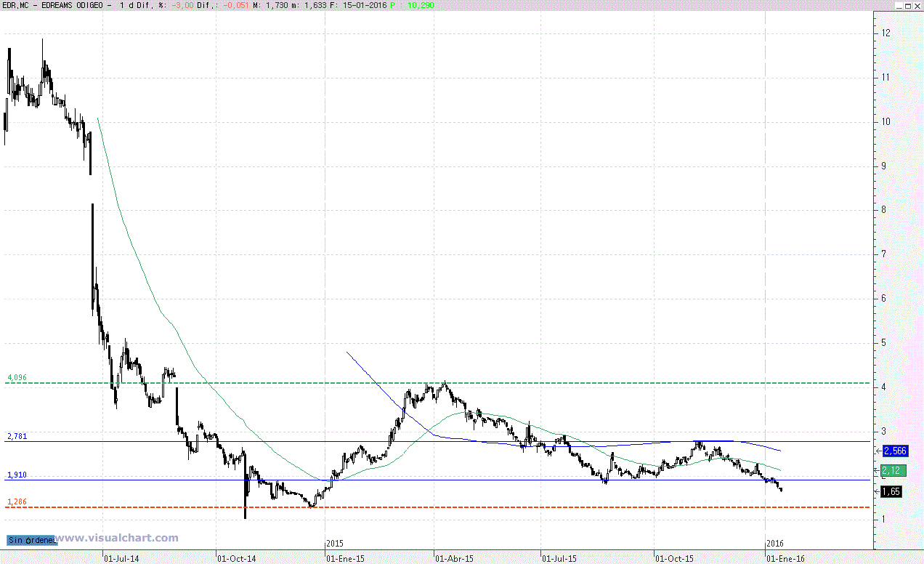This screenshot has width=924, height=564.
Task: Select the green dashed 4,096 resistance line
Action: coord(436,383)
